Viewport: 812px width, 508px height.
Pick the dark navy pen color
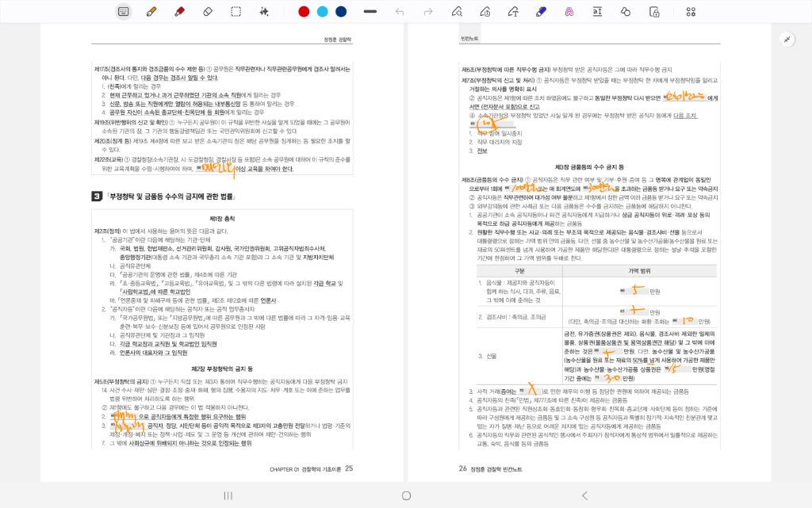(x=341, y=12)
